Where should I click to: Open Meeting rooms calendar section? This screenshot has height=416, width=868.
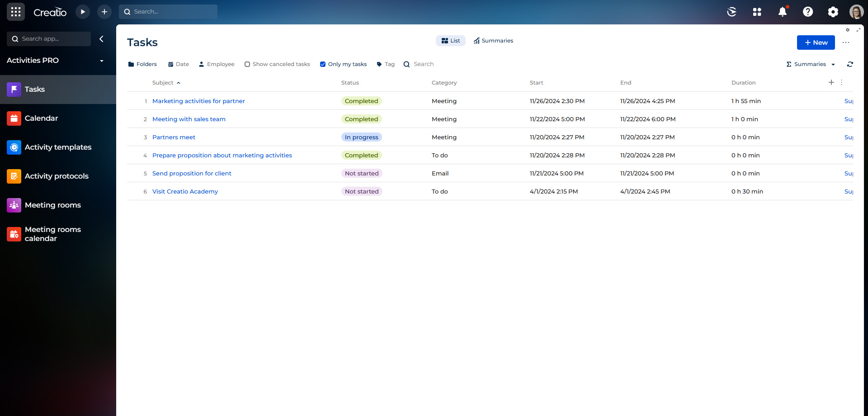click(x=58, y=234)
